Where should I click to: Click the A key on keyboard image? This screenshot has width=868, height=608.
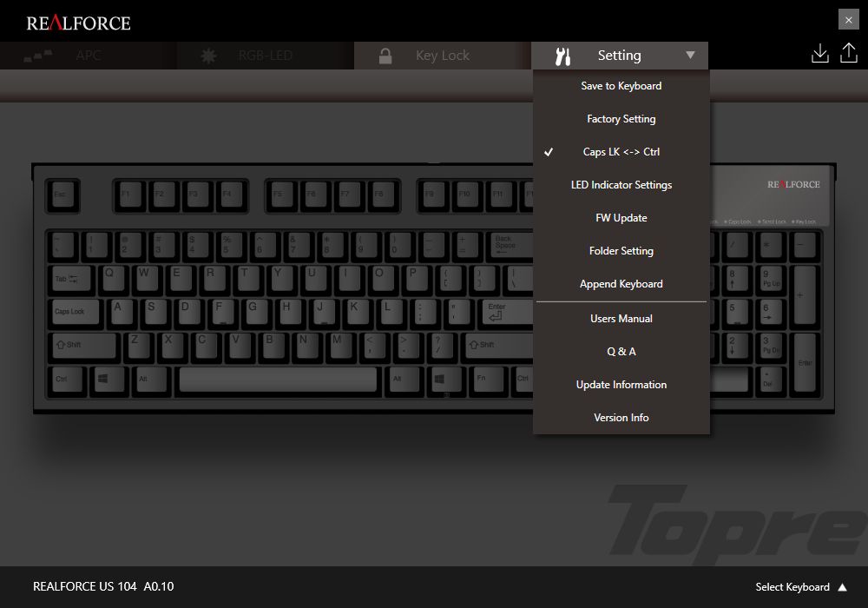122,312
